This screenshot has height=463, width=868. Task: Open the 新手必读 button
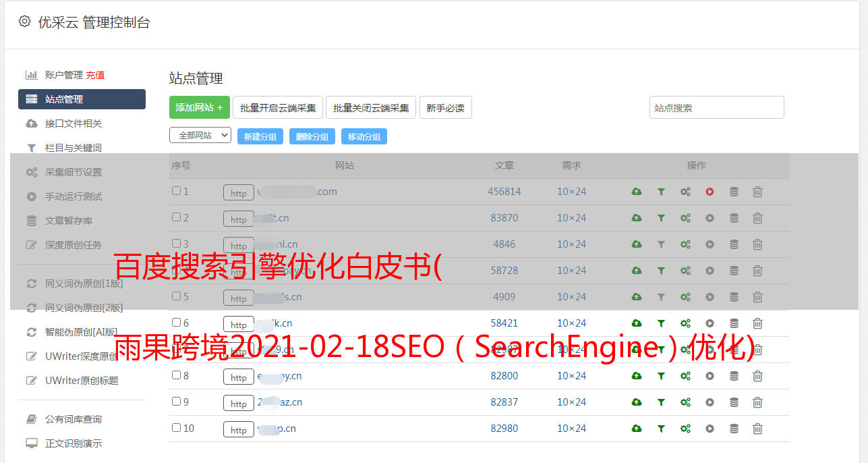[x=445, y=107]
